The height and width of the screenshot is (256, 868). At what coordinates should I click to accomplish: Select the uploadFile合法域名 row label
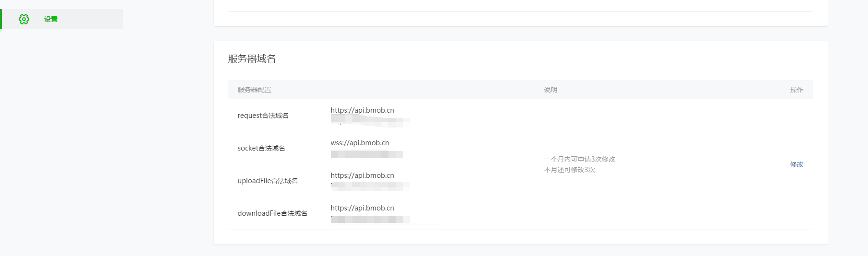click(x=268, y=181)
